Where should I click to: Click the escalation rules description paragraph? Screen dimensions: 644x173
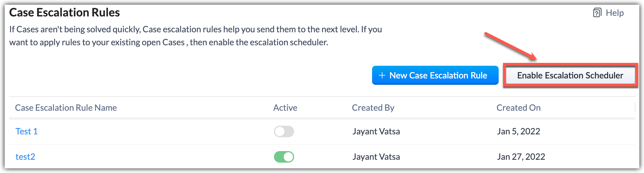[196, 36]
